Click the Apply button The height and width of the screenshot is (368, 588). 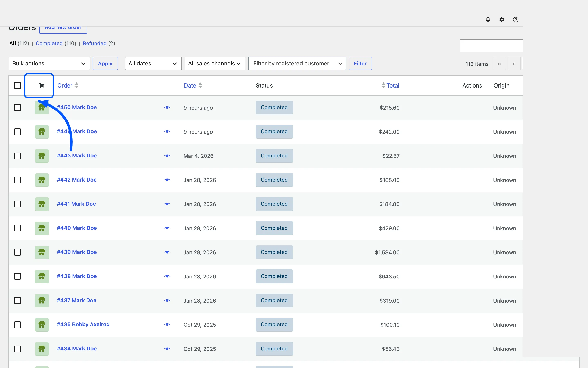105,64
